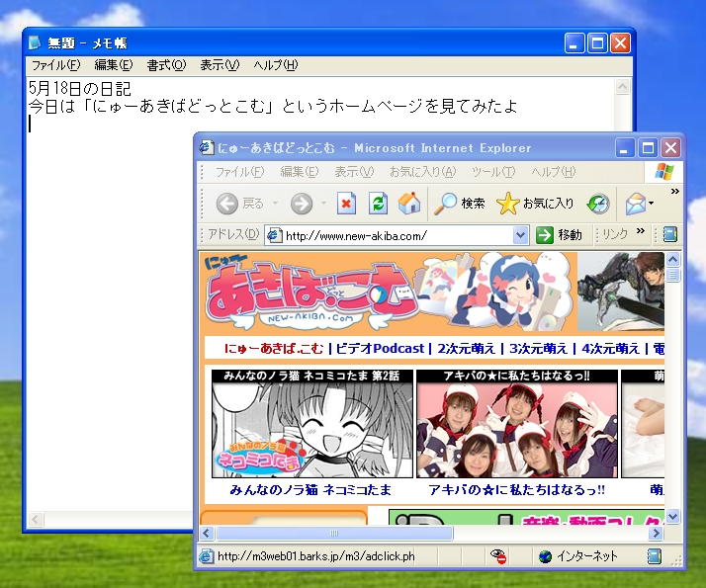Viewport: 706px width, 588px height.
Task: Open 表示(V) menu in Internet Explorer
Action: click(x=354, y=172)
